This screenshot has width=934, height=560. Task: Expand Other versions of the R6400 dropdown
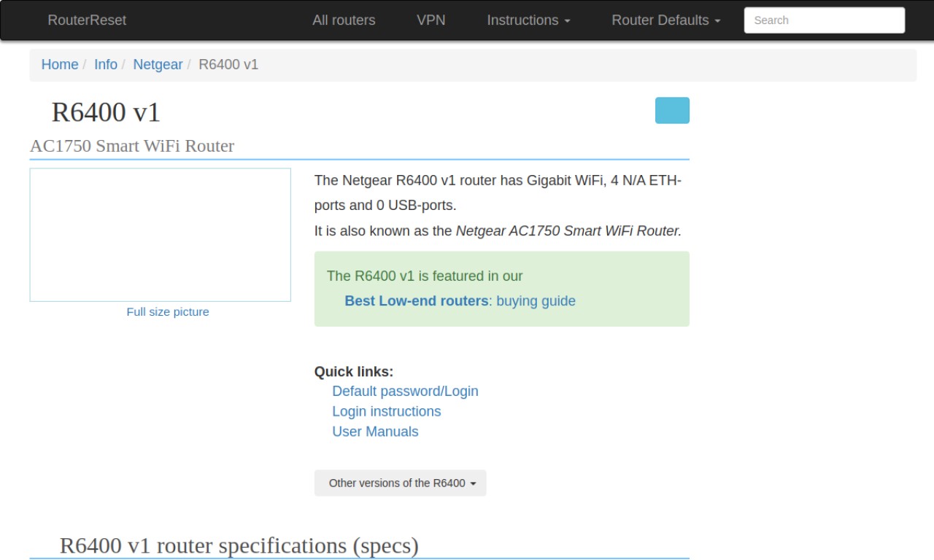click(401, 483)
